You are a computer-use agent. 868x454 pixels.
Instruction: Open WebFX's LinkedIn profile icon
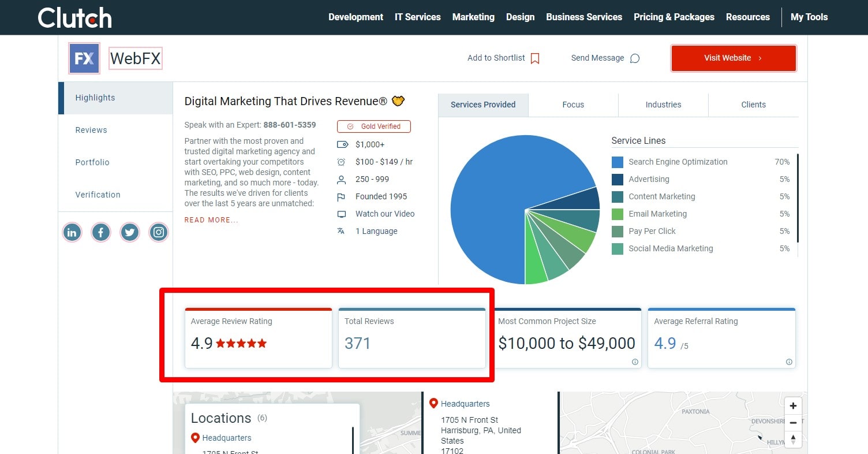(72, 233)
